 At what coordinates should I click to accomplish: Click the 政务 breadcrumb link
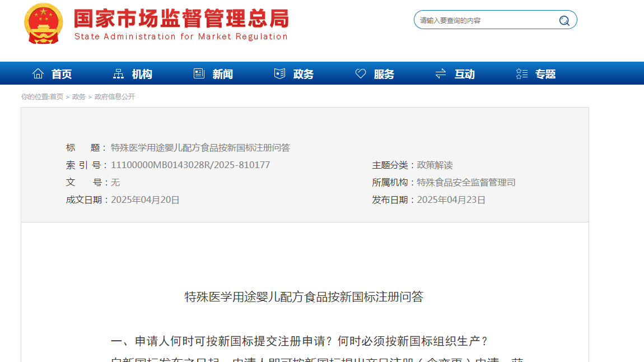79,97
